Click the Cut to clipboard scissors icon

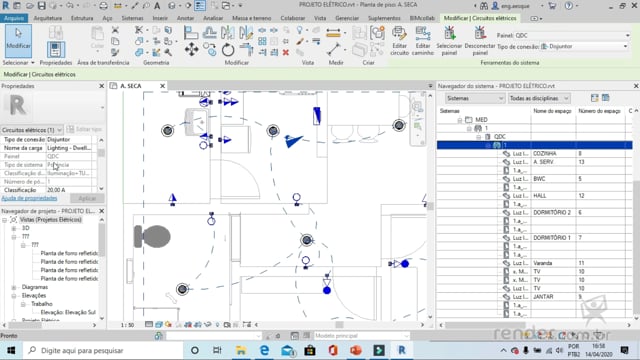coord(115,30)
